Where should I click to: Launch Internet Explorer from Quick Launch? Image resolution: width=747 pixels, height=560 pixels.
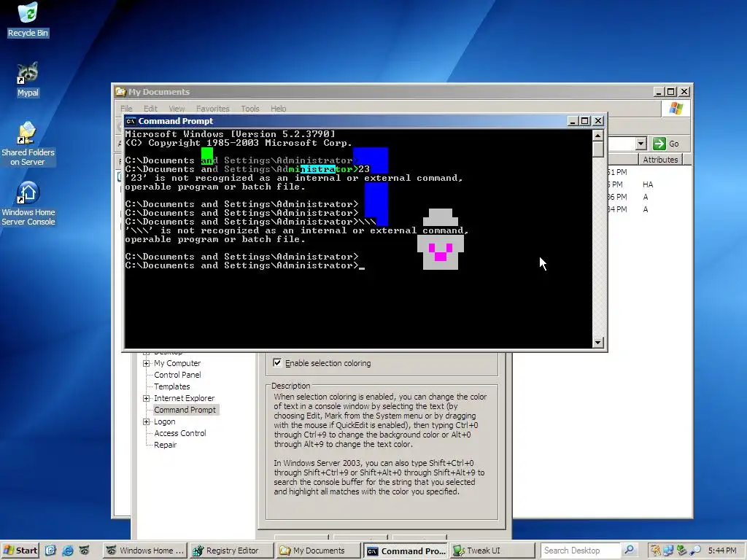[x=68, y=551]
